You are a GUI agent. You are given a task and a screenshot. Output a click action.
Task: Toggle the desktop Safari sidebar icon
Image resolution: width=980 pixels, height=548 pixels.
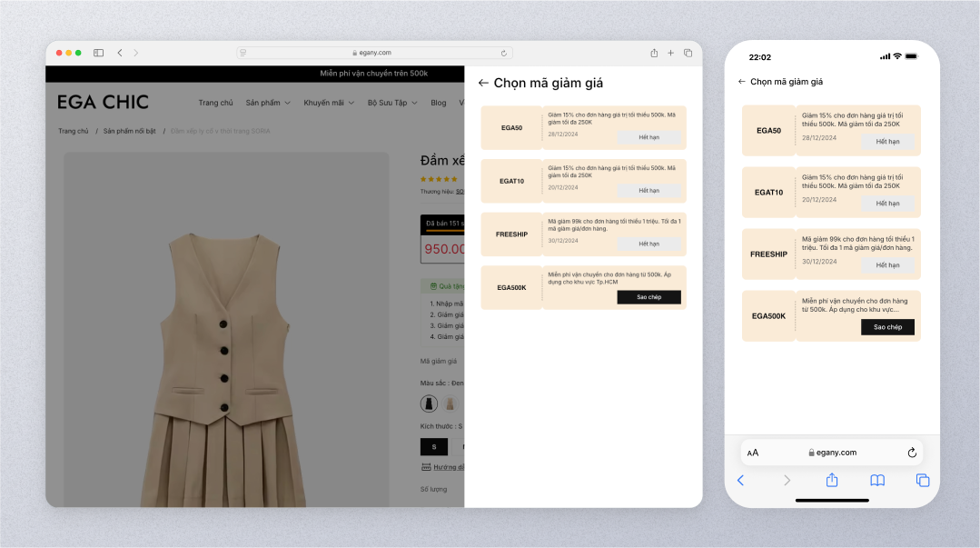(98, 53)
